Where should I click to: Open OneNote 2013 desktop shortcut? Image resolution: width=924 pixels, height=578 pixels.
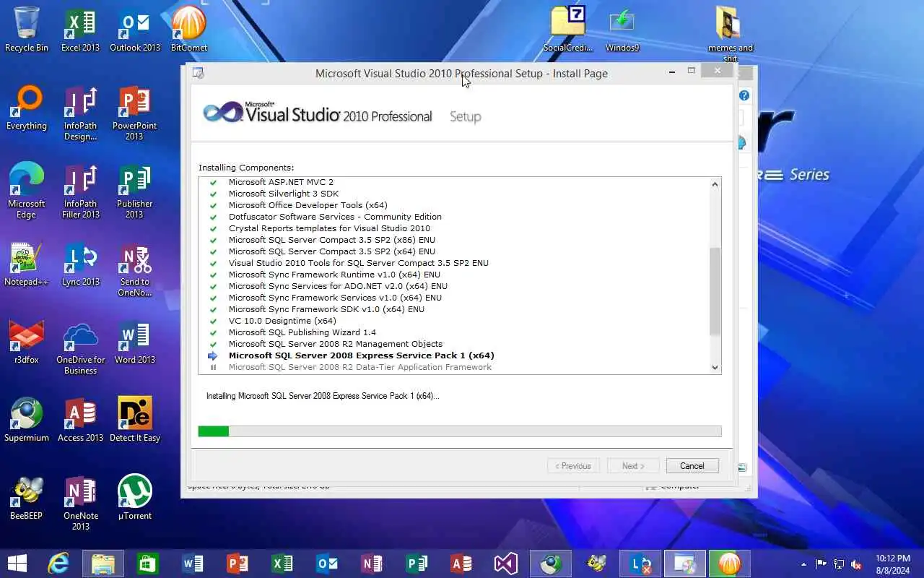pyautogui.click(x=80, y=503)
